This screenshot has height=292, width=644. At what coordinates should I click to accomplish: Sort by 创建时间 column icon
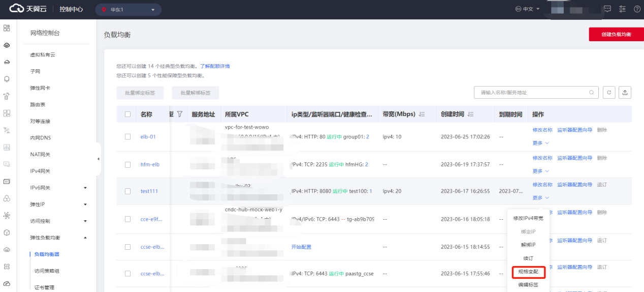tap(470, 114)
